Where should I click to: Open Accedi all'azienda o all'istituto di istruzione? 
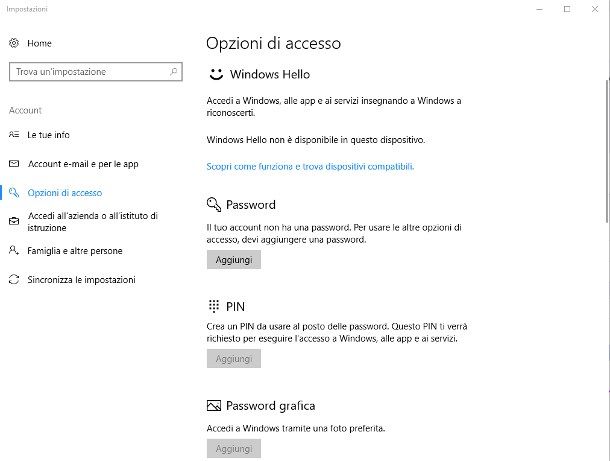point(93,221)
